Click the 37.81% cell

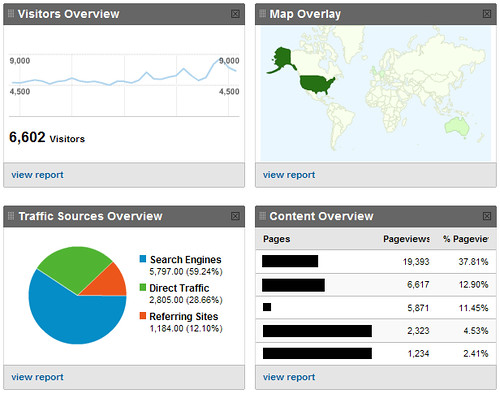(x=473, y=262)
